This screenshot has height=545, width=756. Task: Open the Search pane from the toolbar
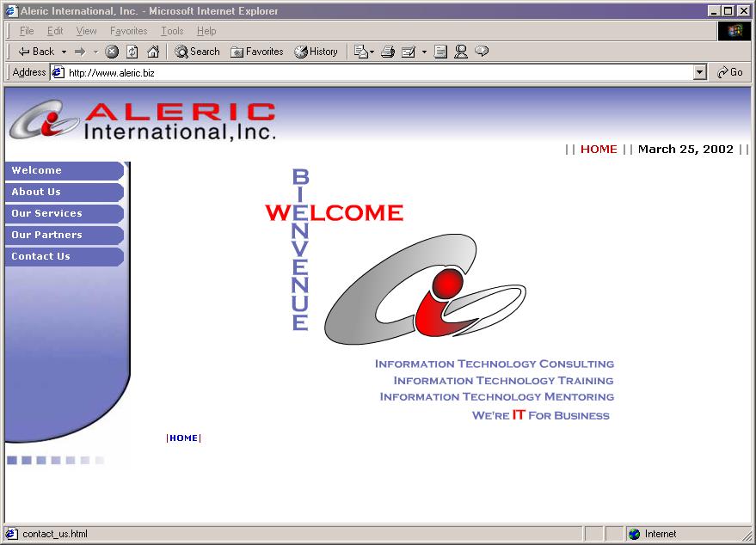[197, 52]
